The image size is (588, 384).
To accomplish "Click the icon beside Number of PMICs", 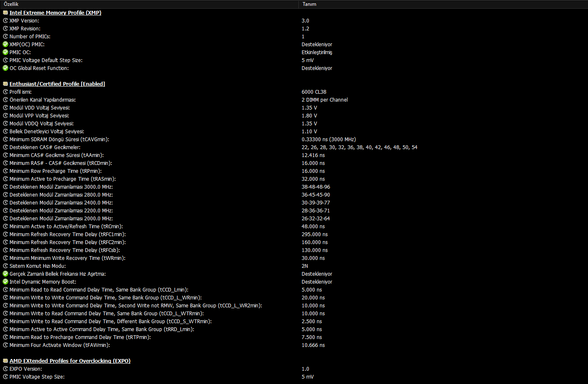I will 5,37.
